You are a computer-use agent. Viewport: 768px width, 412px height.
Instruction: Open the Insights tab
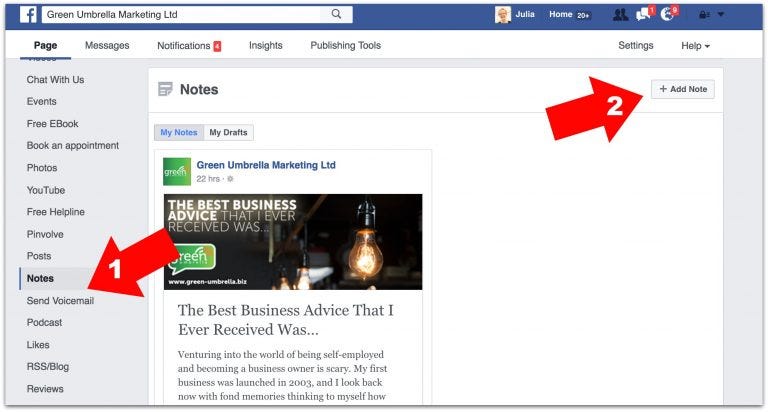265,46
